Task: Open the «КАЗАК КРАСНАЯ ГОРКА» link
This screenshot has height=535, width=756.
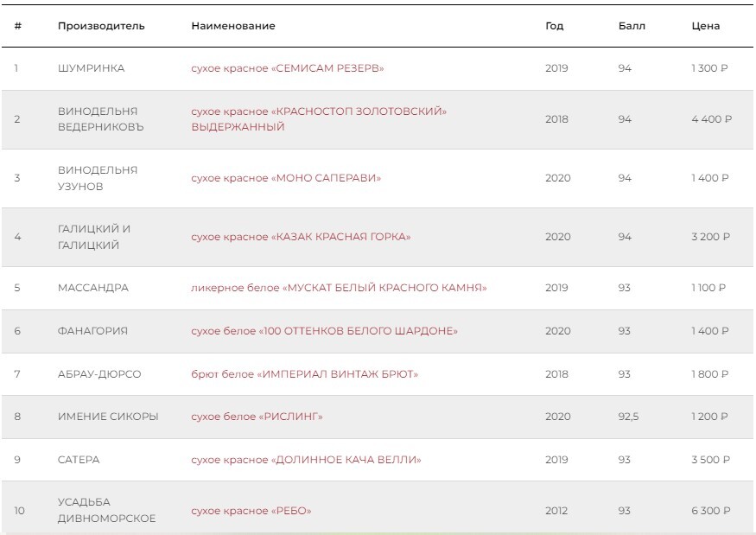Action: [x=301, y=237]
